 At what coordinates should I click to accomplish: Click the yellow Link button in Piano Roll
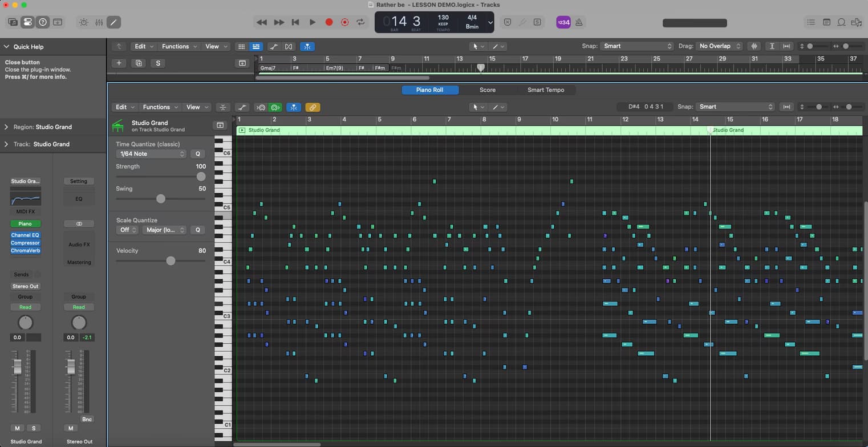312,107
